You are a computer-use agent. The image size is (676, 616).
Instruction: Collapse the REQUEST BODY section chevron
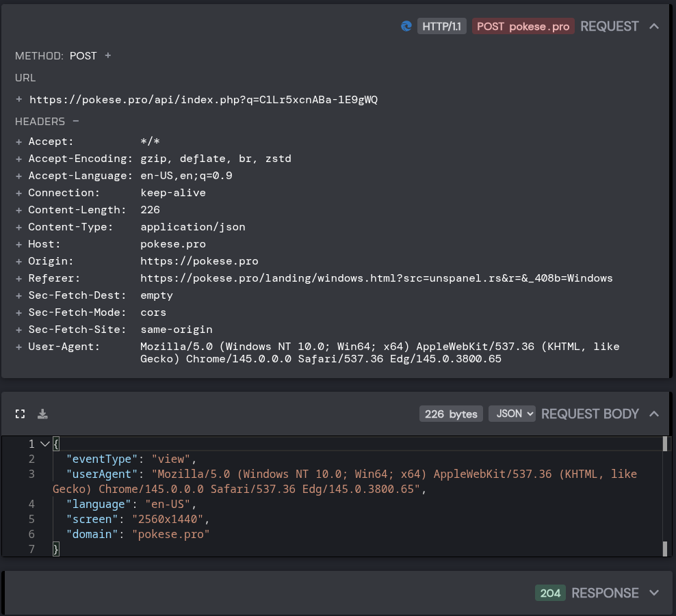(x=654, y=414)
